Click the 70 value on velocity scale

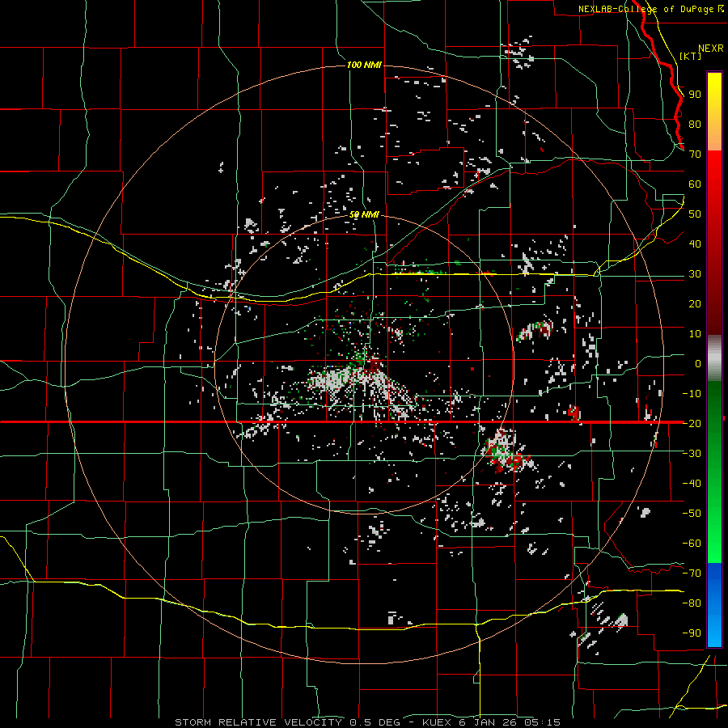695,154
